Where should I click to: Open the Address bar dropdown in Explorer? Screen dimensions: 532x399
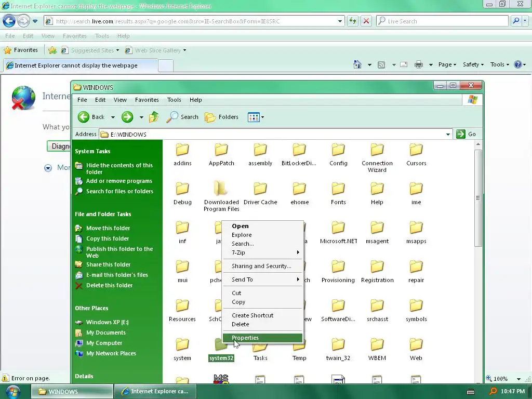448,135
